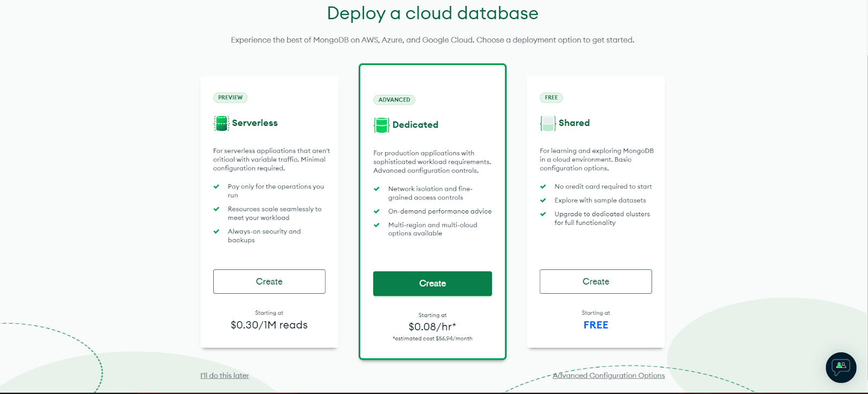Viewport: 868px width, 394px height.
Task: Click checkmark beside Pay only for operations
Action: tap(216, 186)
